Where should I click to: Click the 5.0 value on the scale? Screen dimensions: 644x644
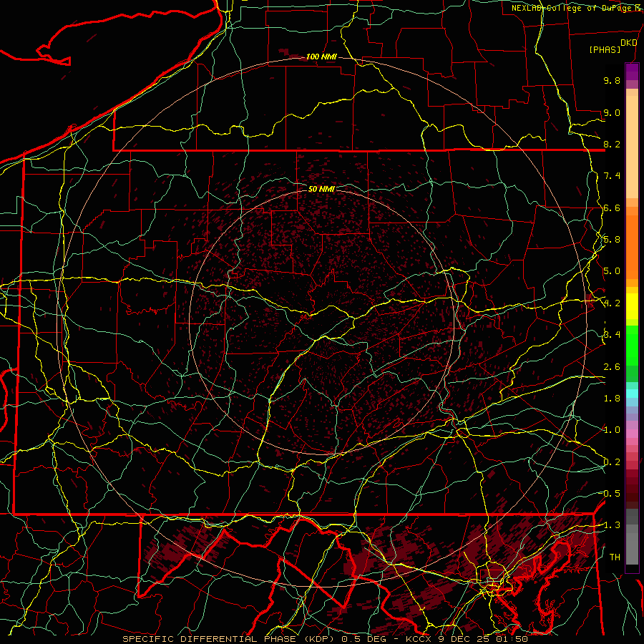point(612,271)
